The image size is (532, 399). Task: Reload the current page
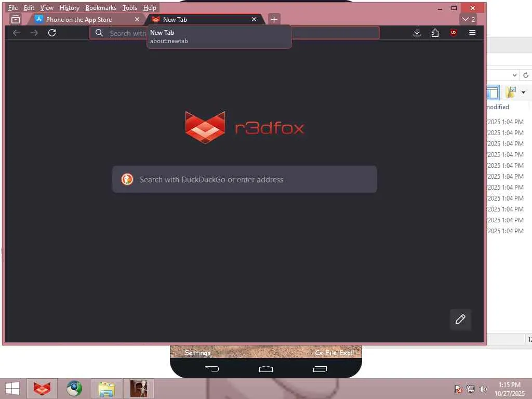pos(52,33)
